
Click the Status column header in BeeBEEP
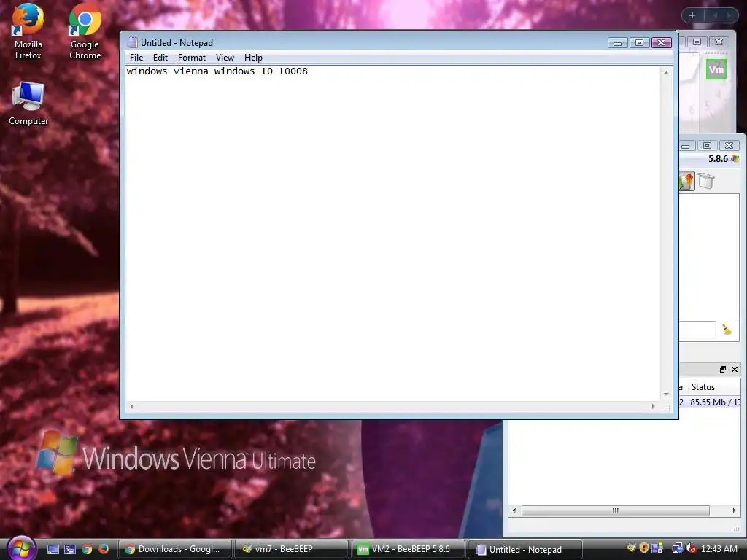coord(713,387)
